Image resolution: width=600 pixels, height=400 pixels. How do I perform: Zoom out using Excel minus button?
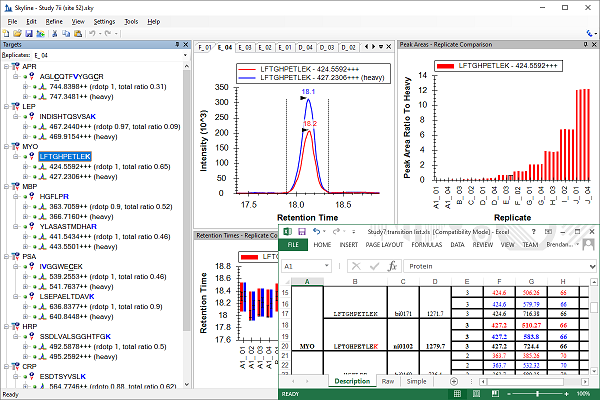click(x=509, y=394)
